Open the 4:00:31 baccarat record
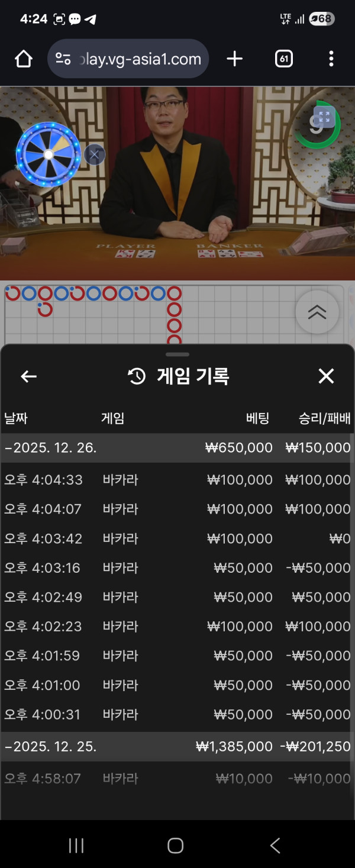Screen dimensions: 355x868 [177, 715]
